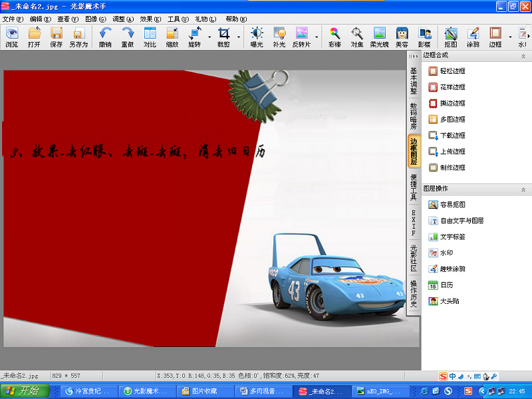Screen dimensions: 532x399
Task: Switch to 图片收藏 taskbar window
Action: point(205,391)
